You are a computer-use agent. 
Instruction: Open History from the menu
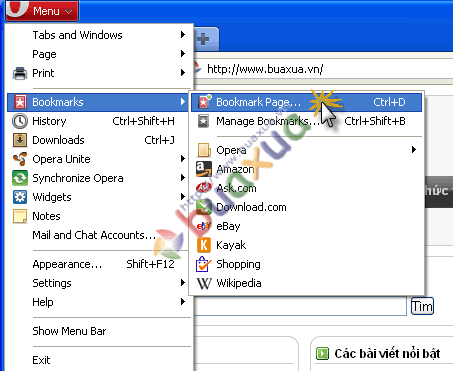pos(99,121)
